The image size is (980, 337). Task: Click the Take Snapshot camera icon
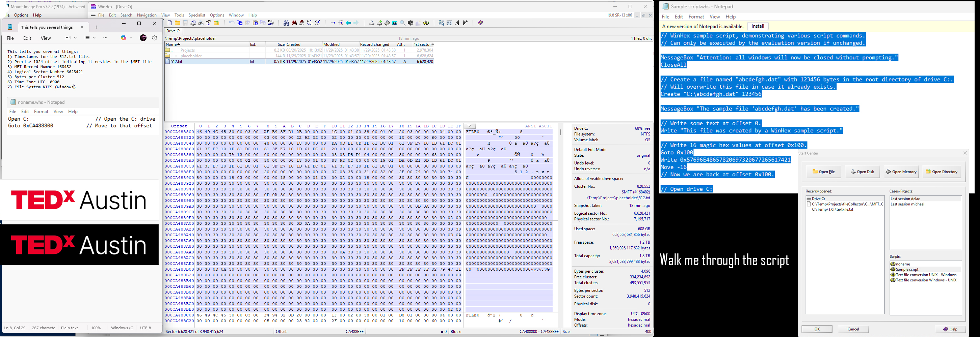point(410,23)
